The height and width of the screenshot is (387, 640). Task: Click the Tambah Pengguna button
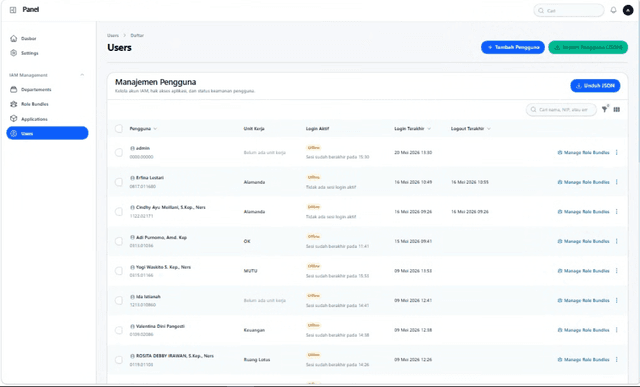[513, 47]
